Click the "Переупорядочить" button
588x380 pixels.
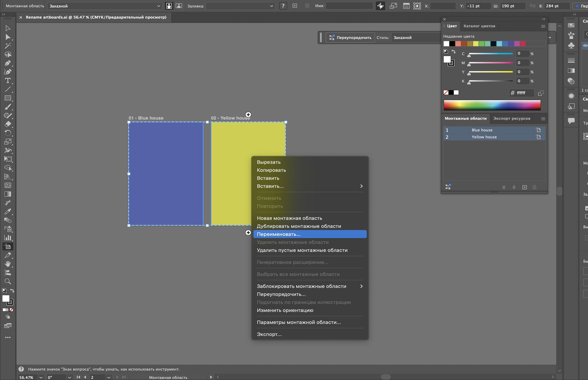click(x=350, y=38)
